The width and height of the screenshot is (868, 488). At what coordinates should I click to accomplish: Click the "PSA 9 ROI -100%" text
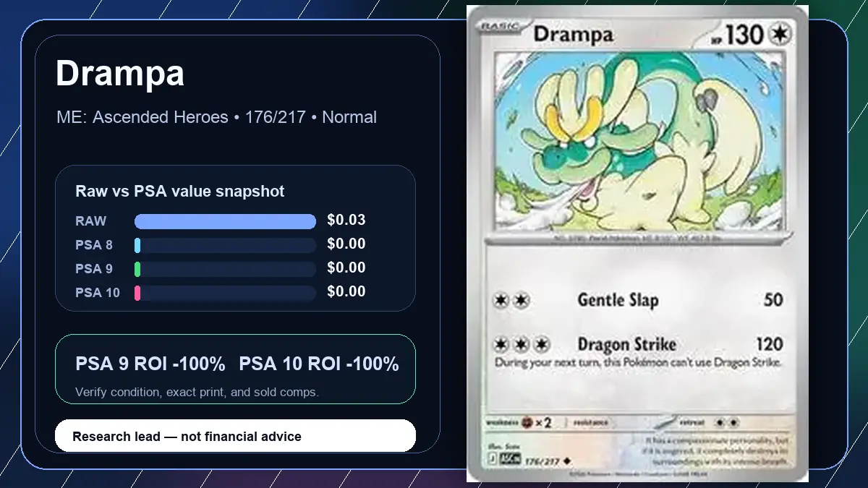[x=150, y=364]
